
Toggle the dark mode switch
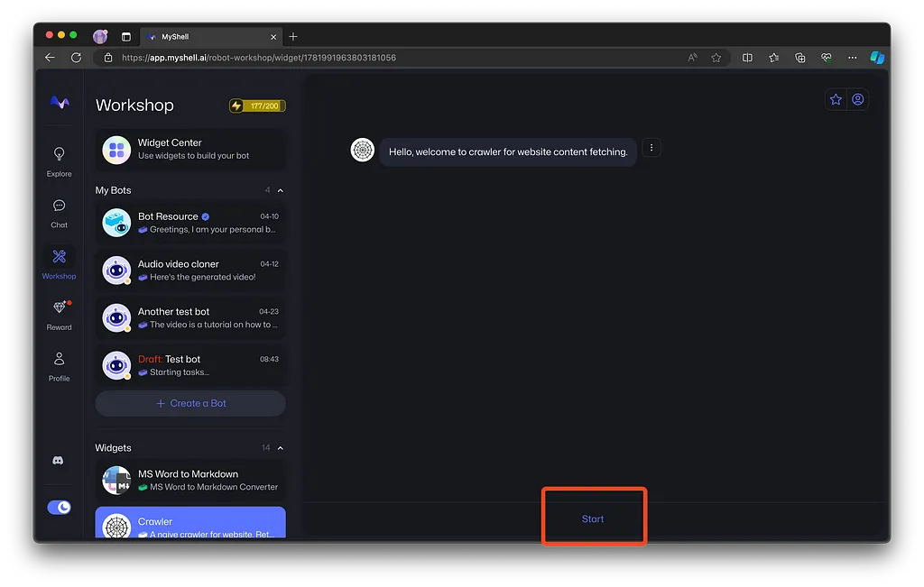(x=59, y=508)
